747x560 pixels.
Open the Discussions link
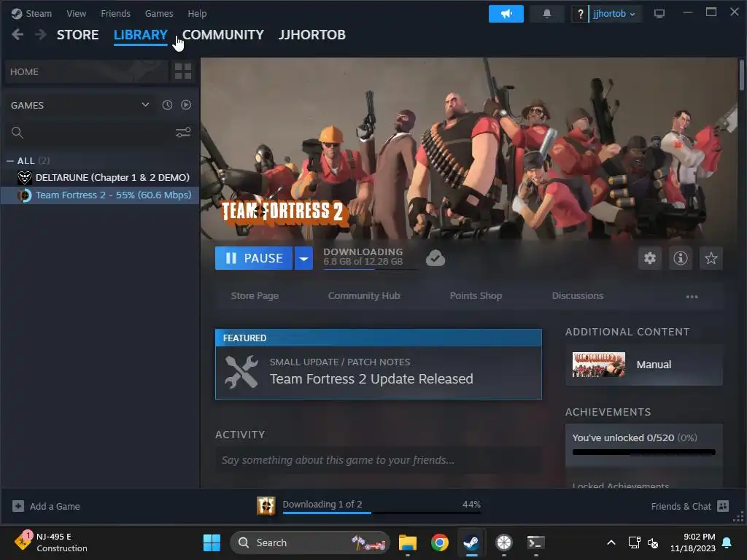[578, 296]
